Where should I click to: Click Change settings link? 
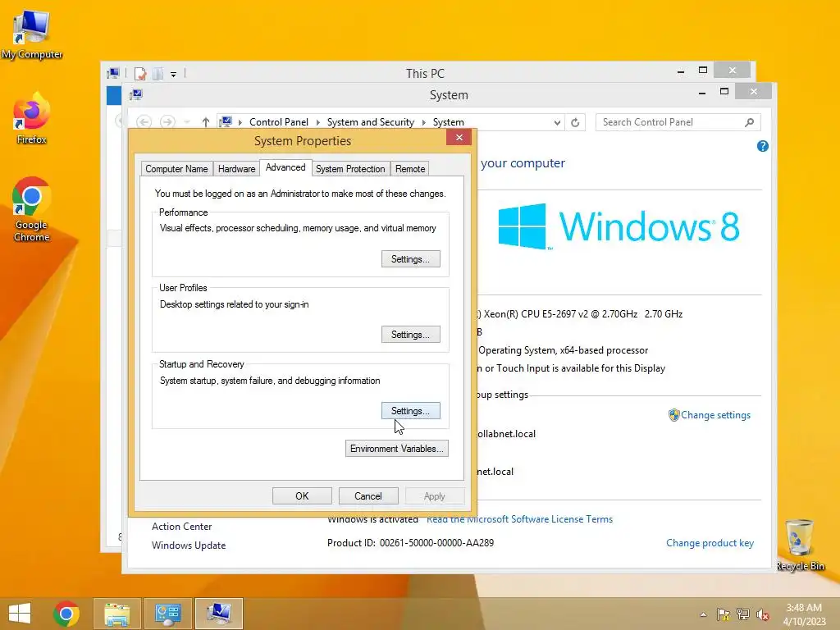click(715, 415)
